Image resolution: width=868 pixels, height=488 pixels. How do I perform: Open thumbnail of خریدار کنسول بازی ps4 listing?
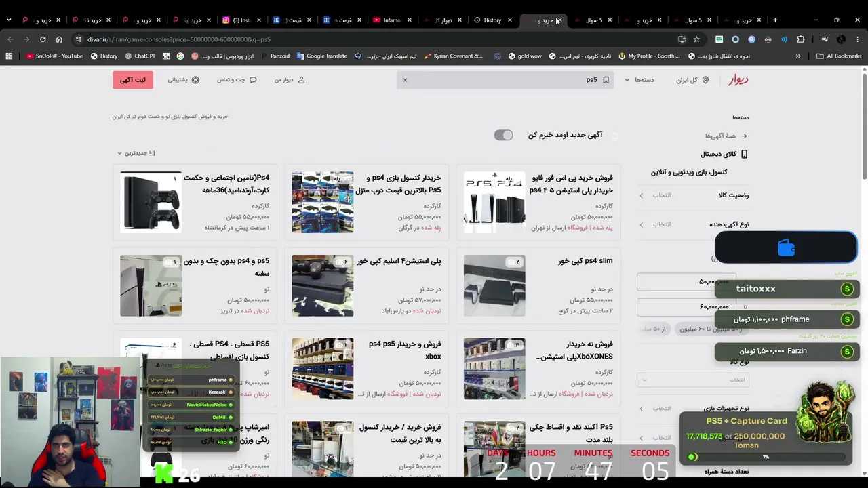(323, 202)
